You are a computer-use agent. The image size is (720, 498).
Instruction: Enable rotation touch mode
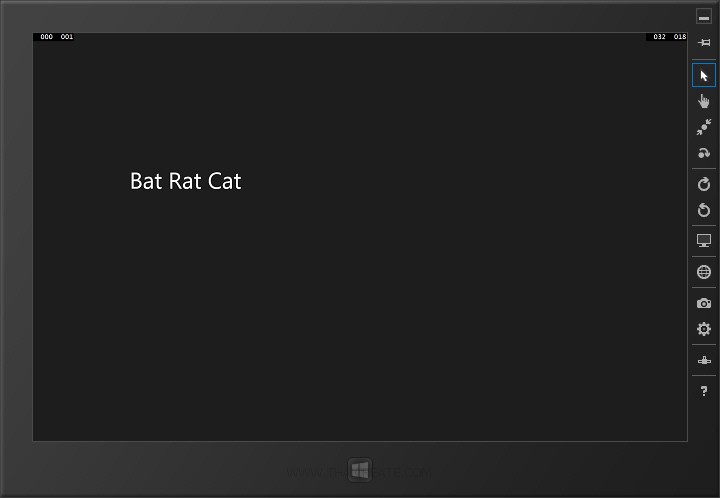704,153
